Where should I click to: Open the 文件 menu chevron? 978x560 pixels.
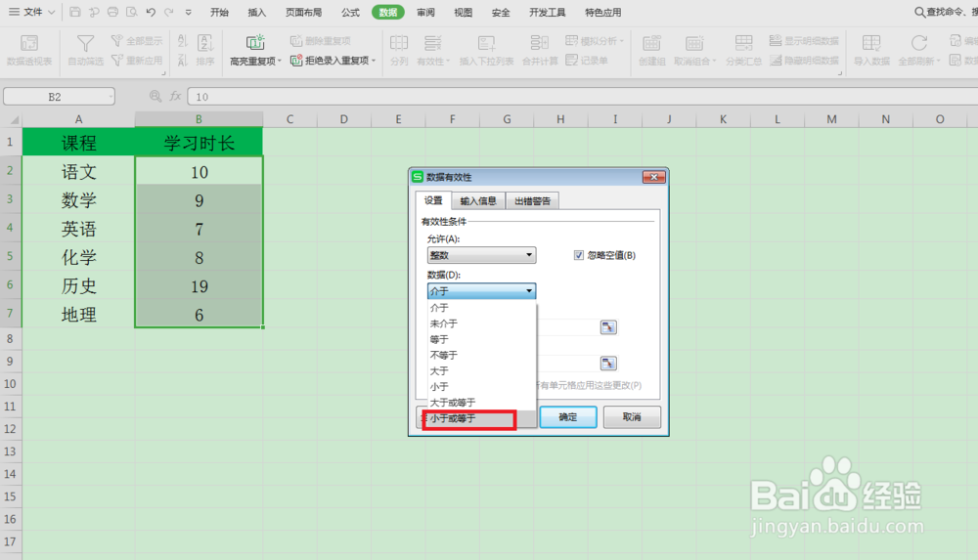(52, 12)
